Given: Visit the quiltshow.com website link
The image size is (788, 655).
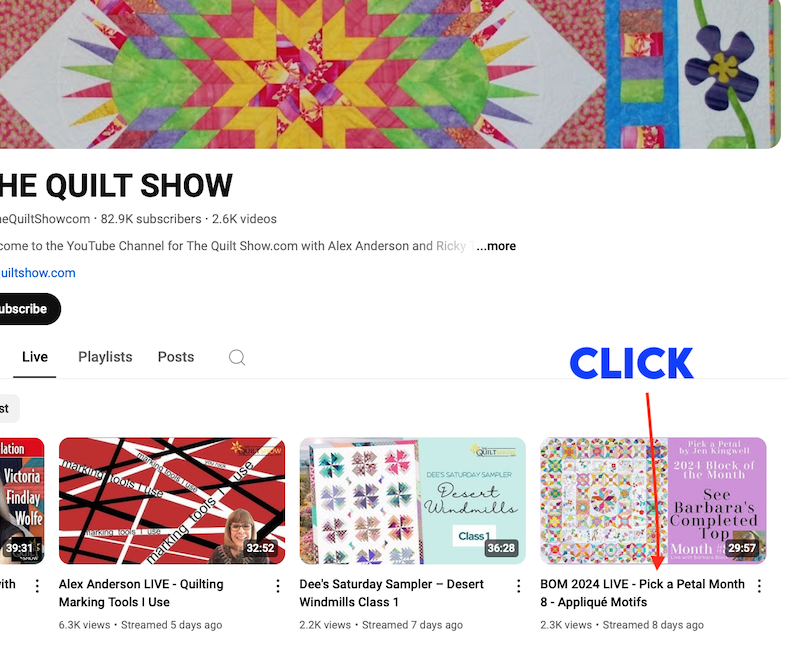Looking at the screenshot, I should coord(38,273).
